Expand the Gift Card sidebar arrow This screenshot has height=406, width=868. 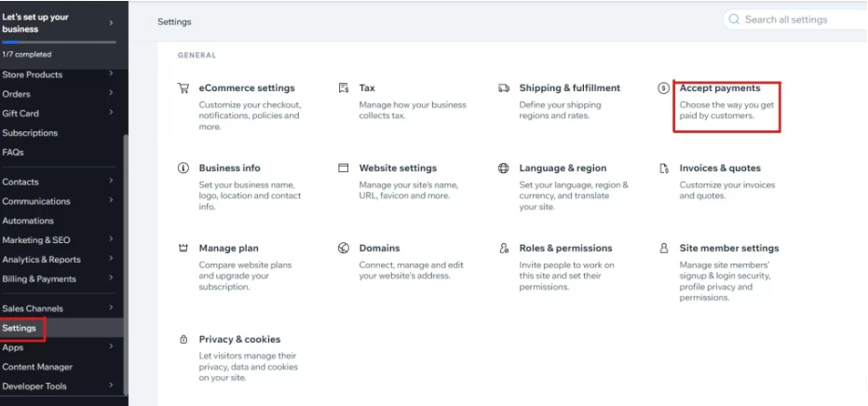click(x=111, y=112)
